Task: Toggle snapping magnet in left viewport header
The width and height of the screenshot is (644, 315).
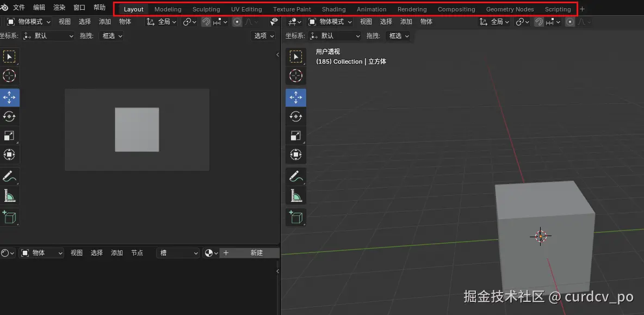Action: pos(206,22)
